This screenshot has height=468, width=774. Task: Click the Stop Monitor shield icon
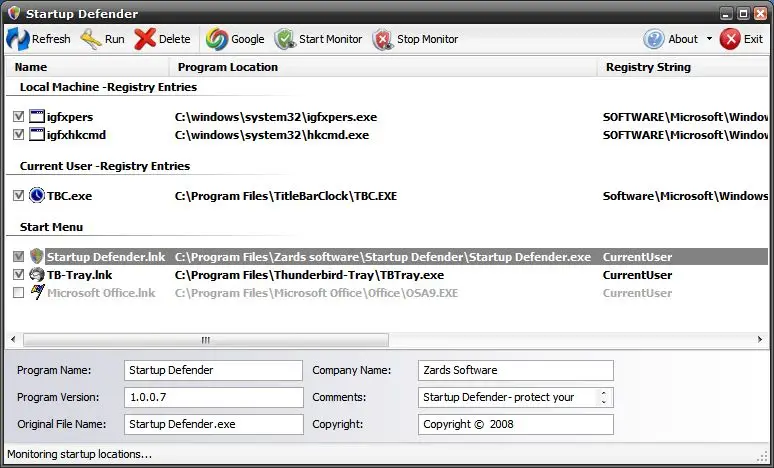pos(383,39)
